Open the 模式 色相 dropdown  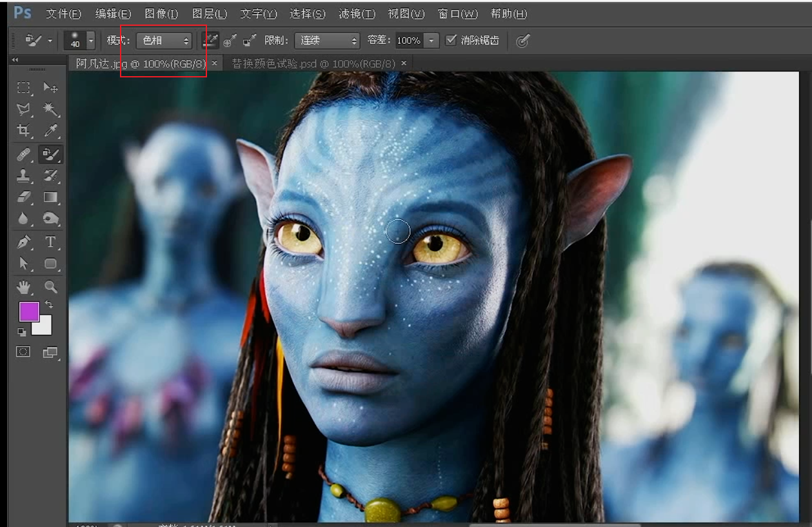click(164, 41)
